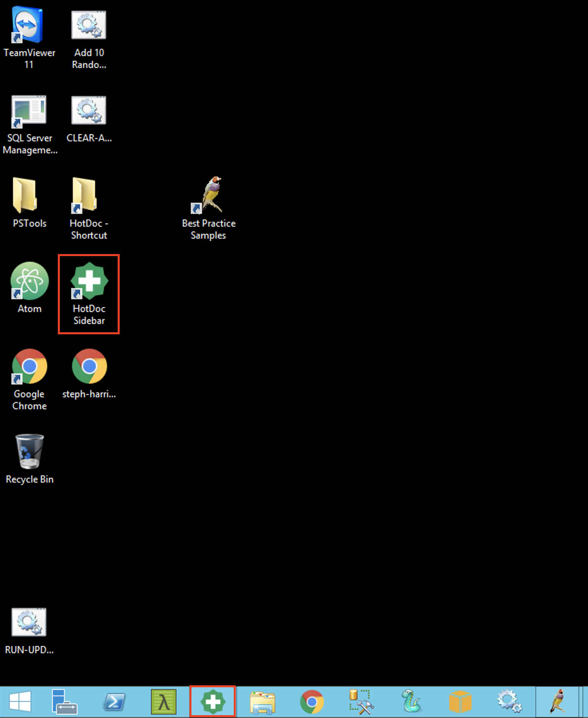Click the orange box taskbar icon

coord(460,702)
